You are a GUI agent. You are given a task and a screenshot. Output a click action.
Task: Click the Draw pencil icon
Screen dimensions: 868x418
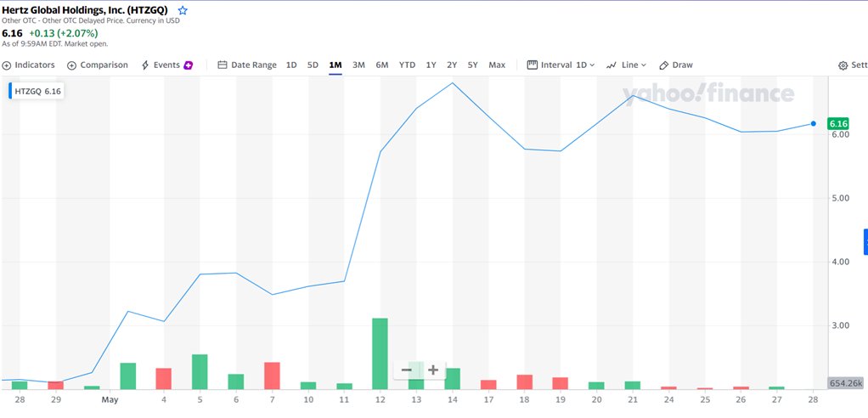[664, 65]
